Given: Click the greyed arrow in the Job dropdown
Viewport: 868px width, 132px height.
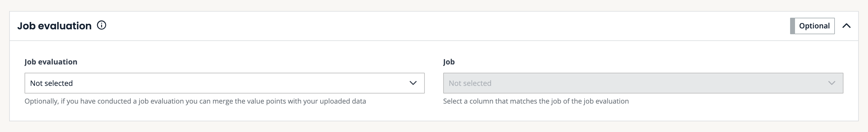Looking at the screenshot, I should [x=831, y=83].
